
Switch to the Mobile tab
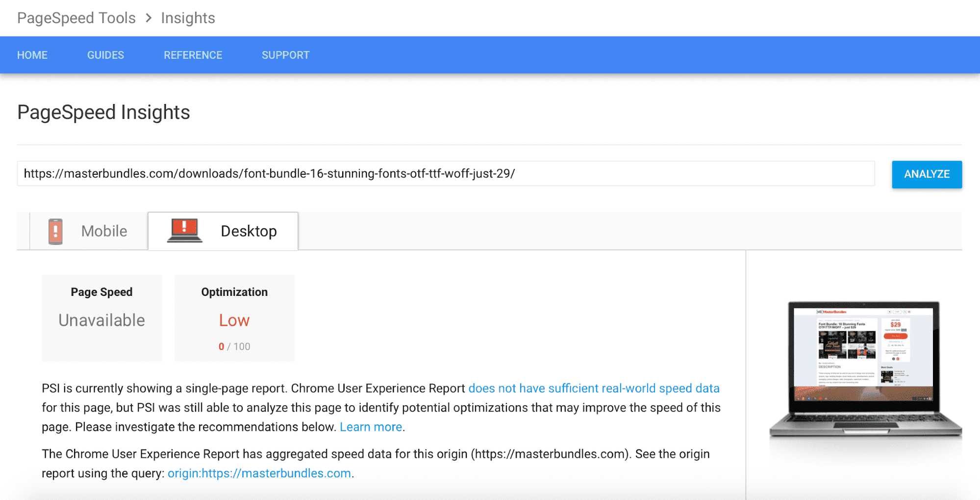pos(89,231)
